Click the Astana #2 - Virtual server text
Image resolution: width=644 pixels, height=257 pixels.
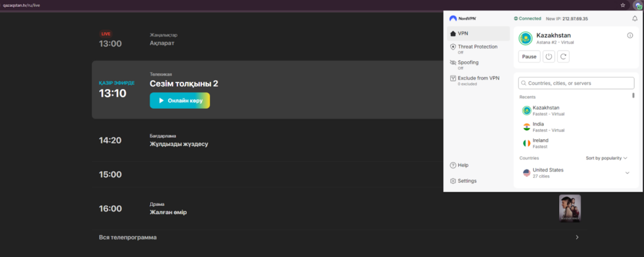[555, 42]
